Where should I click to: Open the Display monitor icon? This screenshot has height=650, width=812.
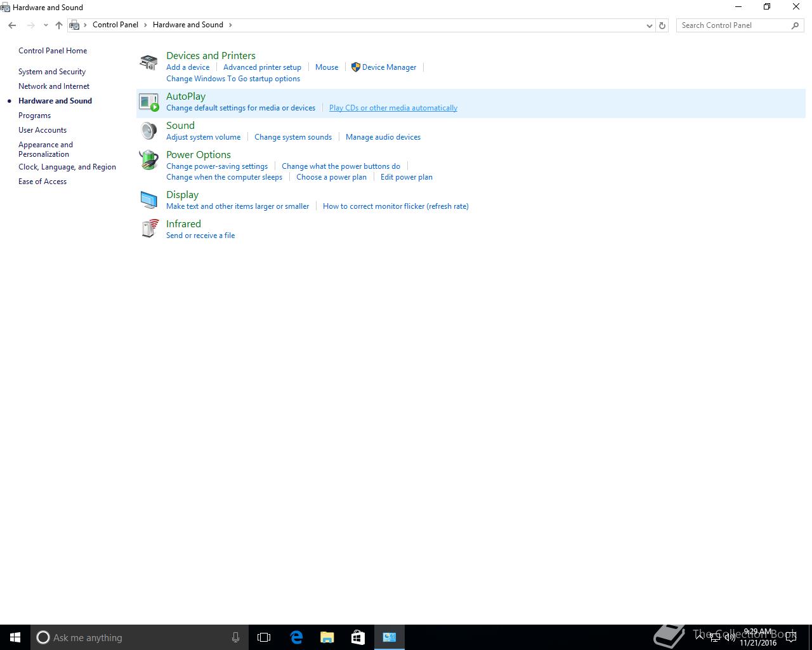tap(148, 200)
